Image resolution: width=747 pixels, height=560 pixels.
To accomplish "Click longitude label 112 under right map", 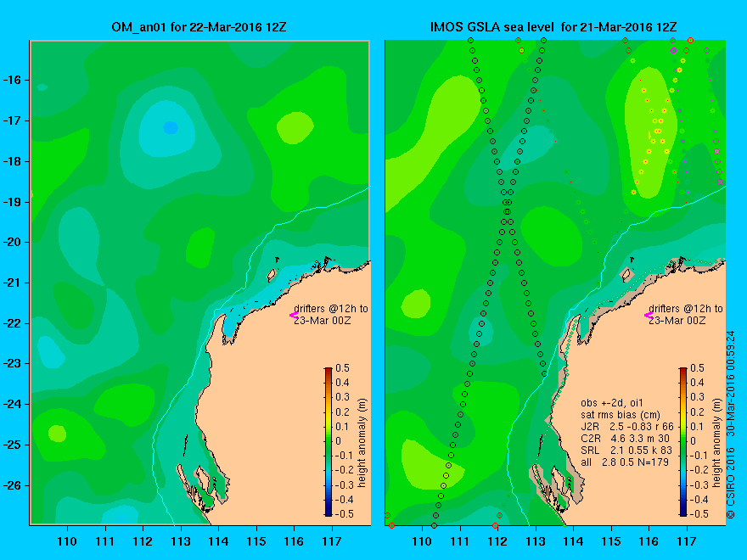I will point(497,541).
